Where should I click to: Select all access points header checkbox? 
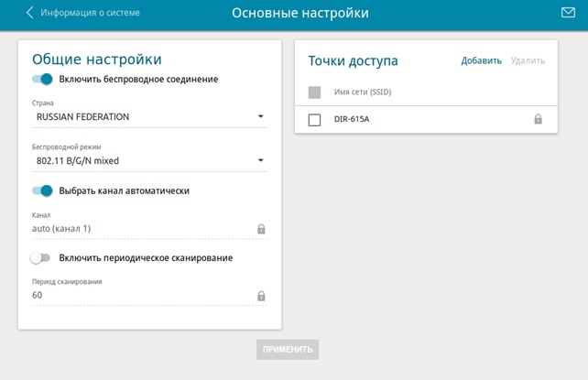coord(314,92)
